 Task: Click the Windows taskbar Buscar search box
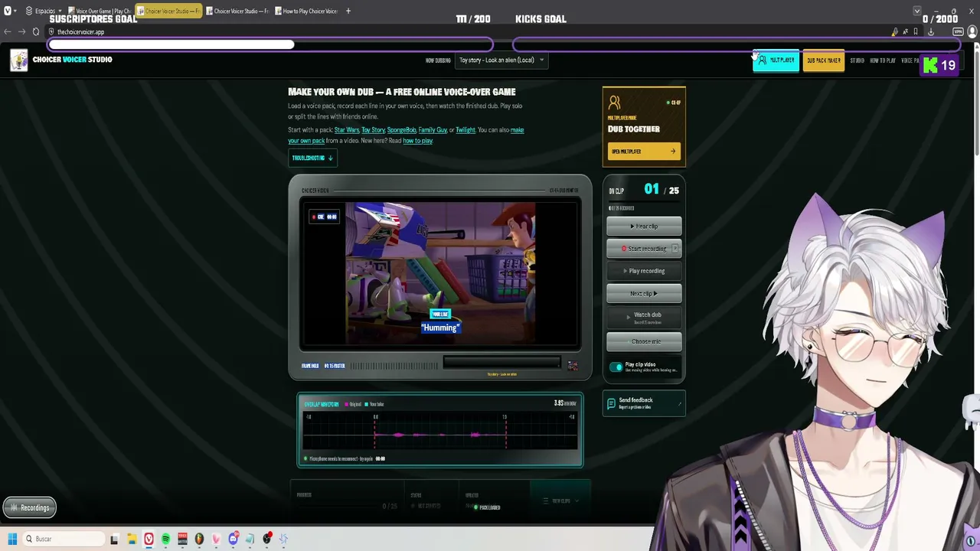coord(63,539)
